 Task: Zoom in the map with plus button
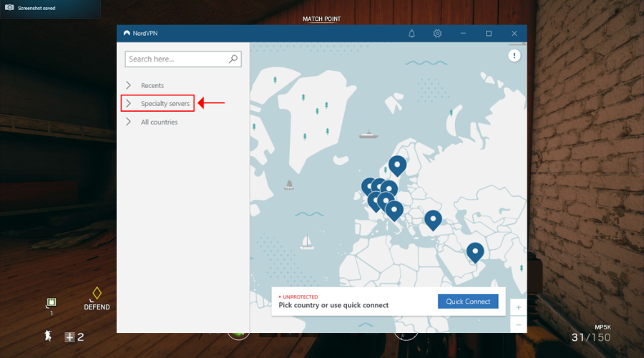518,307
